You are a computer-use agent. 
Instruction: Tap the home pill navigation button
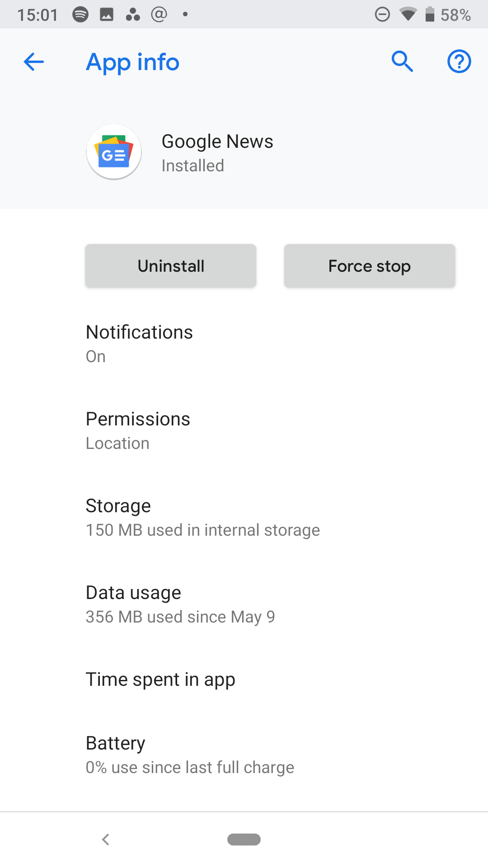pyautogui.click(x=244, y=839)
